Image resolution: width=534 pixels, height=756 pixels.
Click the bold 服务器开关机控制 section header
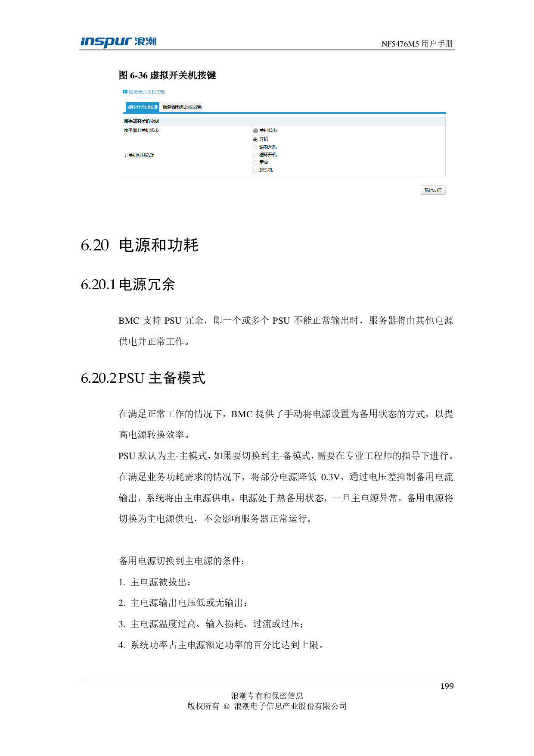[x=141, y=122]
